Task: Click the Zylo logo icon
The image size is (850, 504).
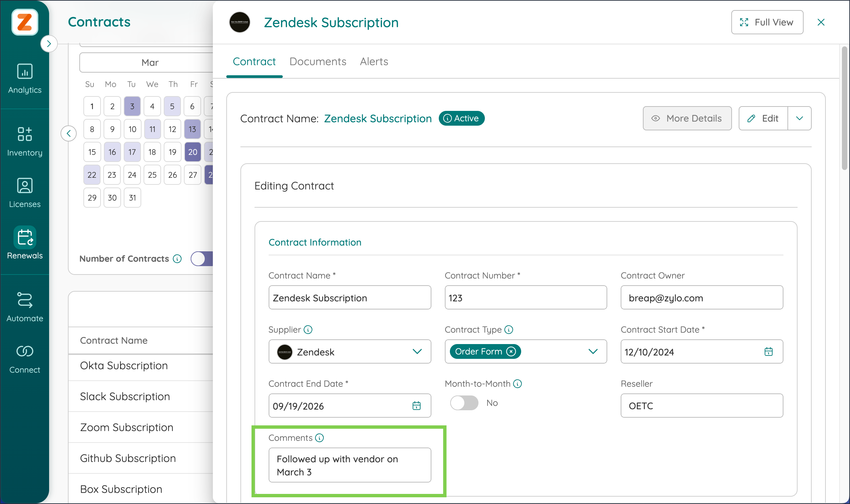Action: pyautogui.click(x=25, y=22)
